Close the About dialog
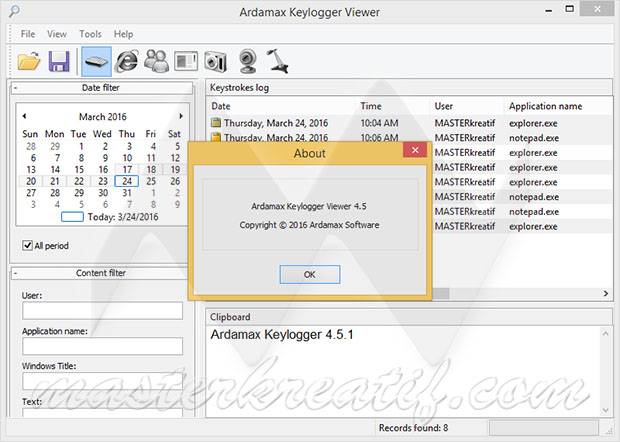The width and height of the screenshot is (620, 442). [415, 150]
